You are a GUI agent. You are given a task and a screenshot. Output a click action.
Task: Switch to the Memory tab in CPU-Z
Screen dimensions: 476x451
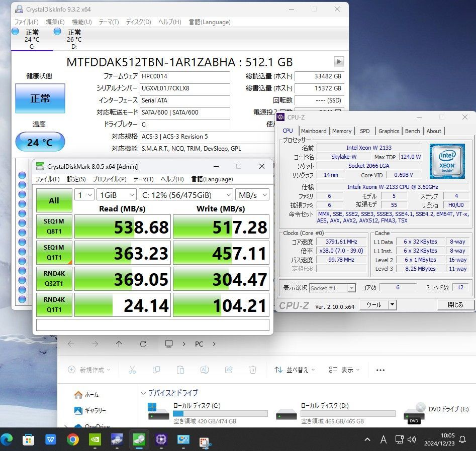click(341, 131)
